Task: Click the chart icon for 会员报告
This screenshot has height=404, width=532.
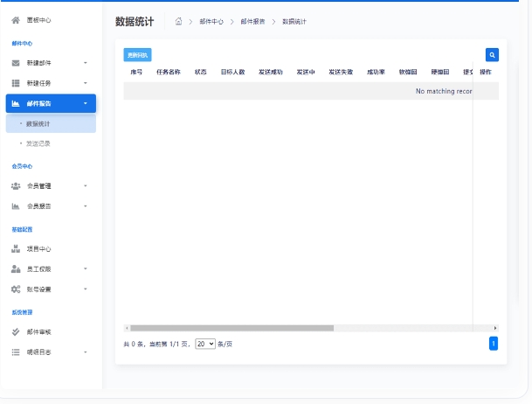Action: [16, 206]
